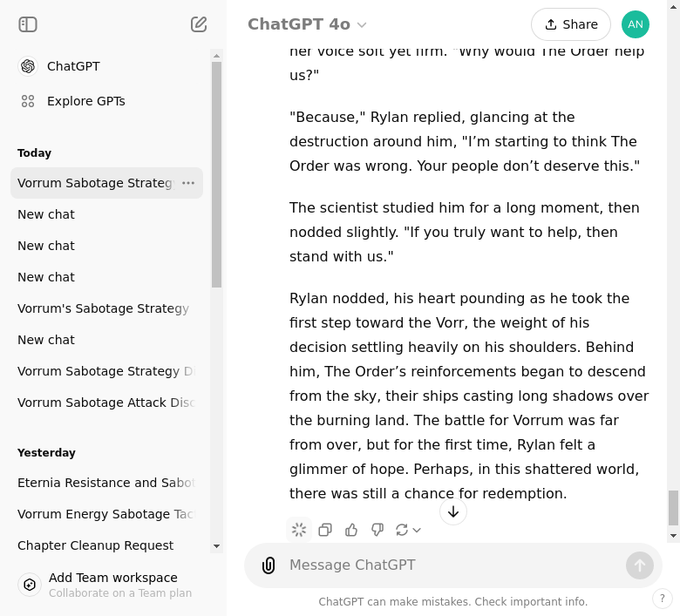Screen dimensions: 680x616
Task: Click the read aloud icon below response
Action: pyautogui.click(x=299, y=530)
